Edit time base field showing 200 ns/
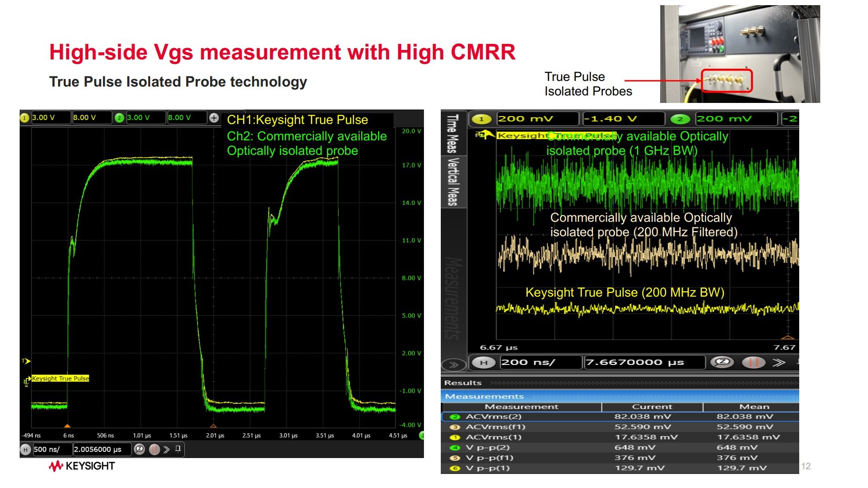This screenshot has height=488, width=868. pyautogui.click(x=540, y=362)
